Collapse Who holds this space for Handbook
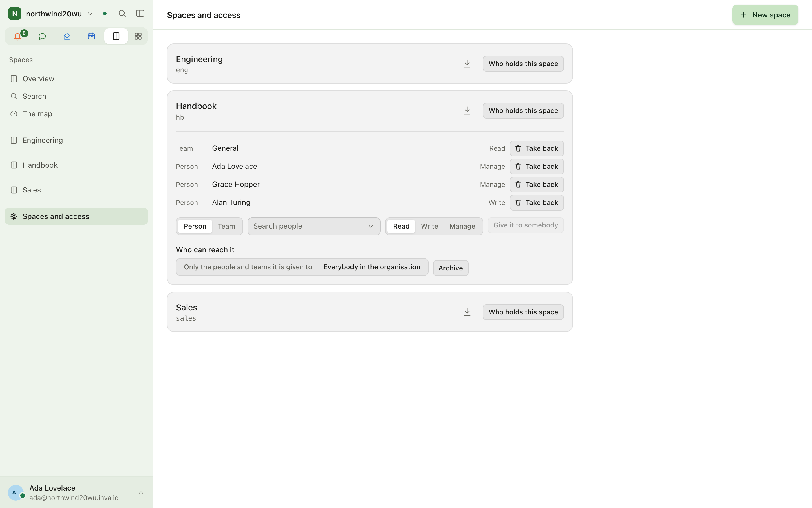Viewport: 812px width, 508px height. 523,111
